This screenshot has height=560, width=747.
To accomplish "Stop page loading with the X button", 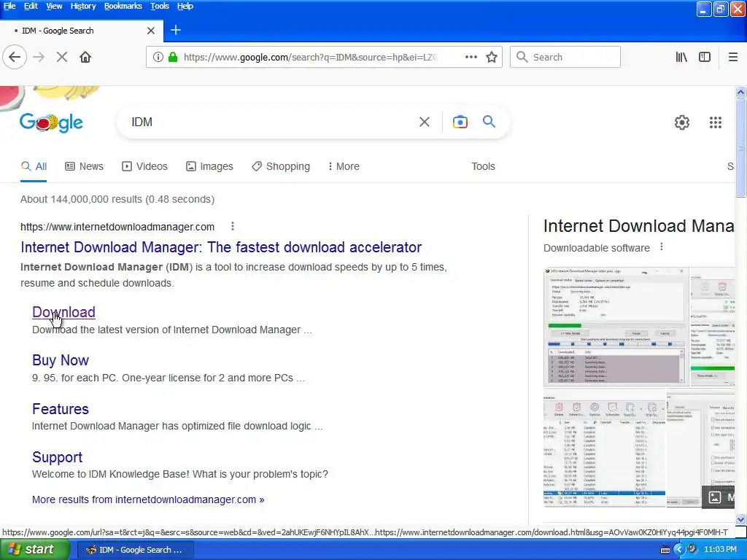I will [x=62, y=57].
